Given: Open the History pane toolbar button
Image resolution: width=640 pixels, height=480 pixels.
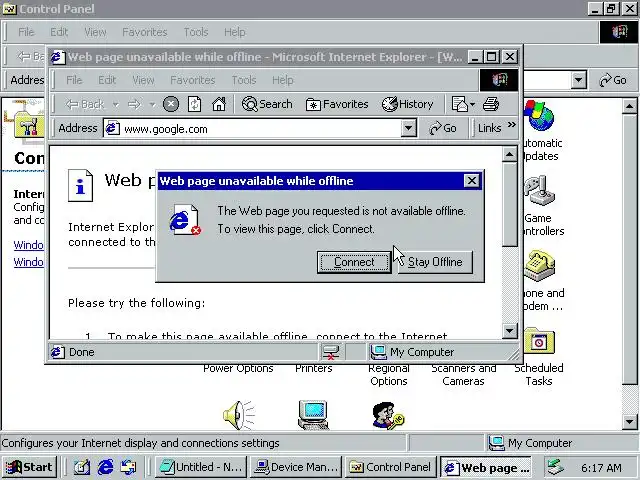Looking at the screenshot, I should (x=407, y=104).
